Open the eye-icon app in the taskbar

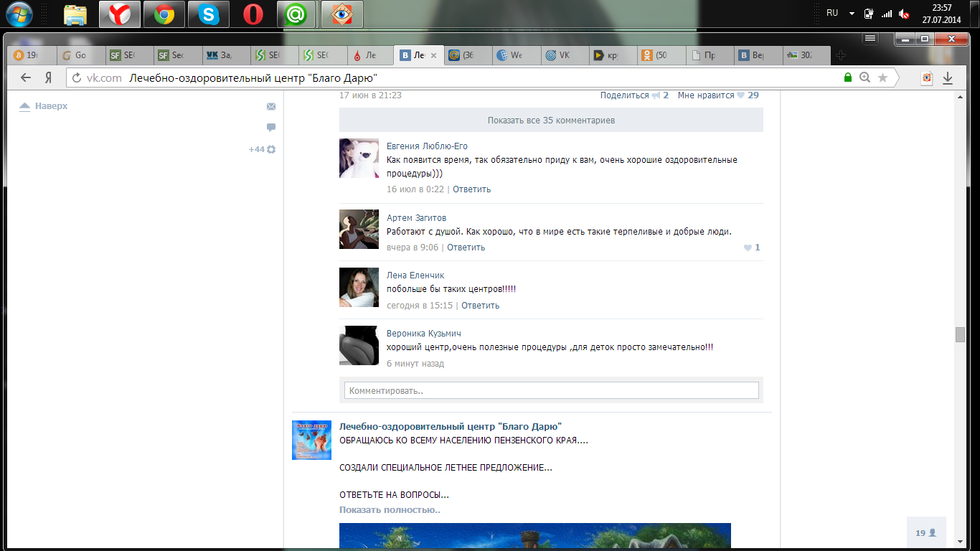click(x=342, y=14)
